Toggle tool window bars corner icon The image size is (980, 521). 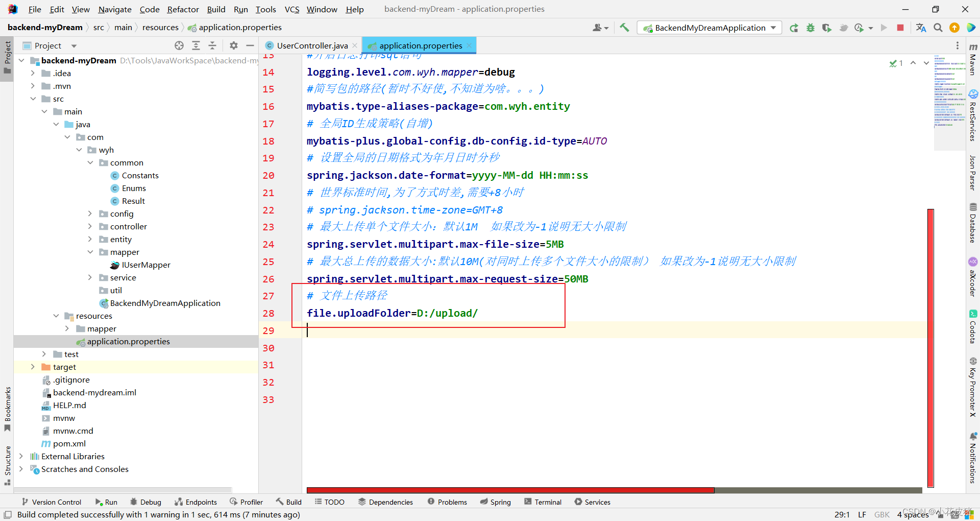click(x=8, y=515)
